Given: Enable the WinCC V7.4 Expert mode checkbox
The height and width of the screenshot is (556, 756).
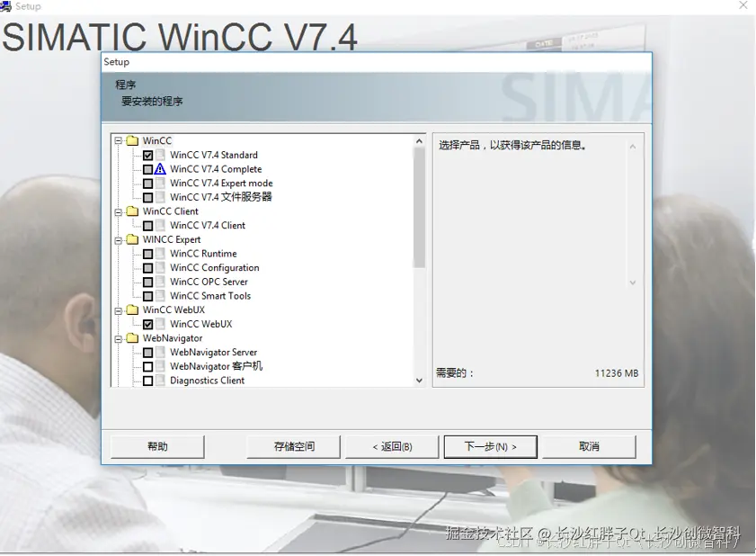Looking at the screenshot, I should point(148,184).
